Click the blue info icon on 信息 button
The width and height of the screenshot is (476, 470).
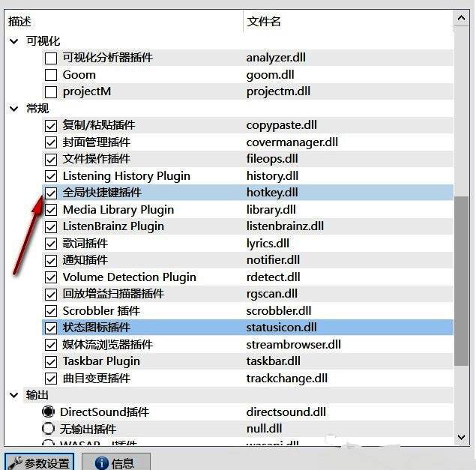(x=101, y=463)
